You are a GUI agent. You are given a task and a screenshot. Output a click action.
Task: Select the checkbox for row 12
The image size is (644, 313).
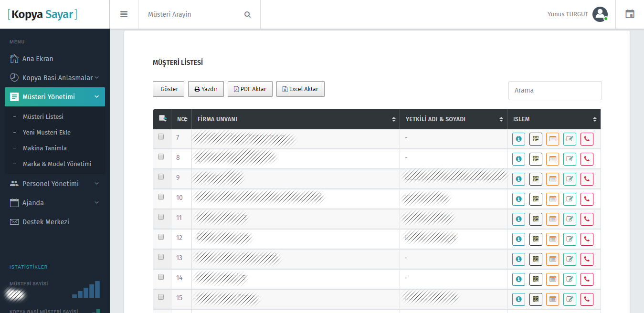[161, 237]
